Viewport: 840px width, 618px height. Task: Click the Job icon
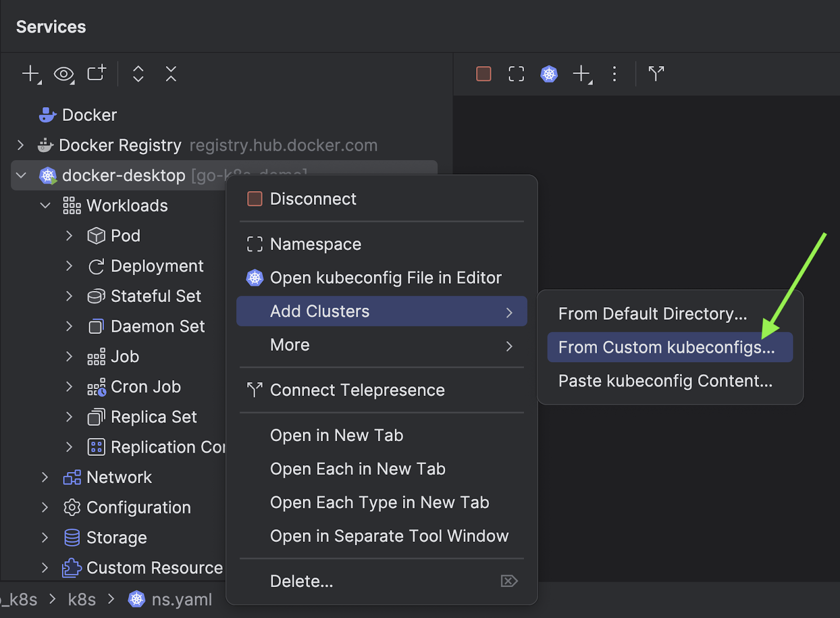pyautogui.click(x=96, y=357)
